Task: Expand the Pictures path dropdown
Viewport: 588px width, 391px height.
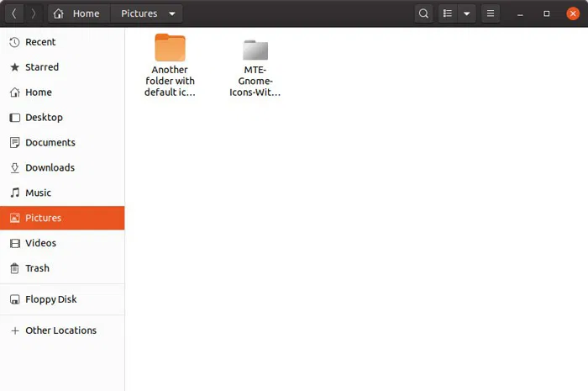Action: pos(172,14)
